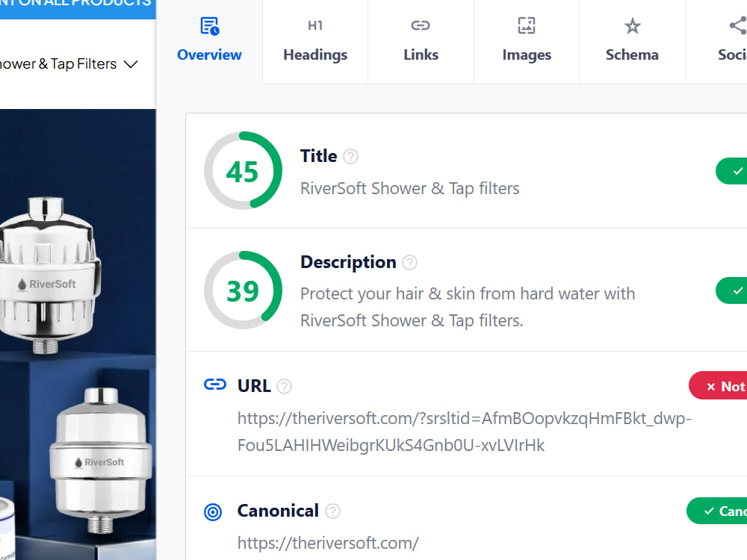Click the H1 headings icon
The width and height of the screenshot is (747, 560).
[x=315, y=25]
